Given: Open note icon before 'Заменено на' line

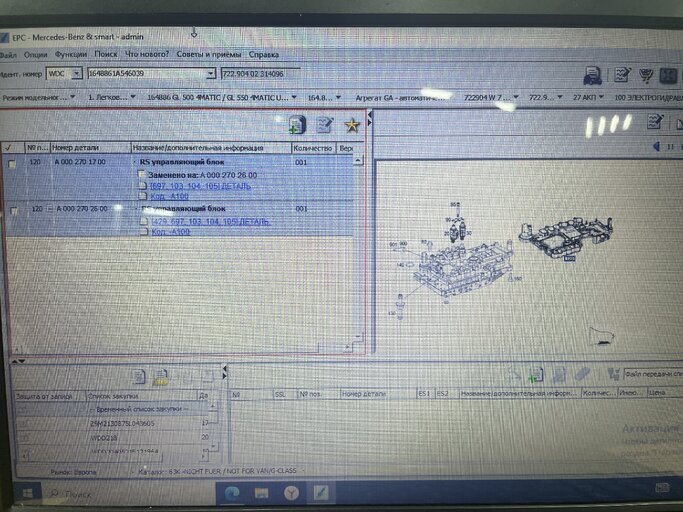Looking at the screenshot, I should (141, 175).
